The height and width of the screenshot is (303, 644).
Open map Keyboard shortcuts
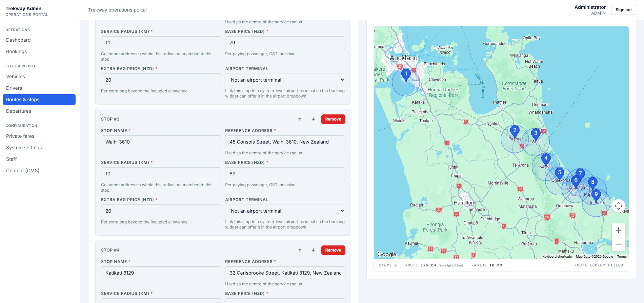tap(557, 257)
